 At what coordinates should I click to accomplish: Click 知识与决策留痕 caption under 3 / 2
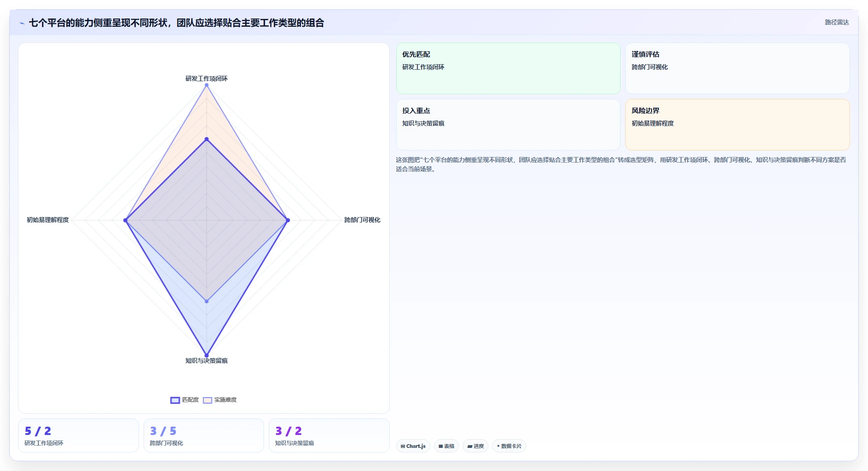click(295, 443)
